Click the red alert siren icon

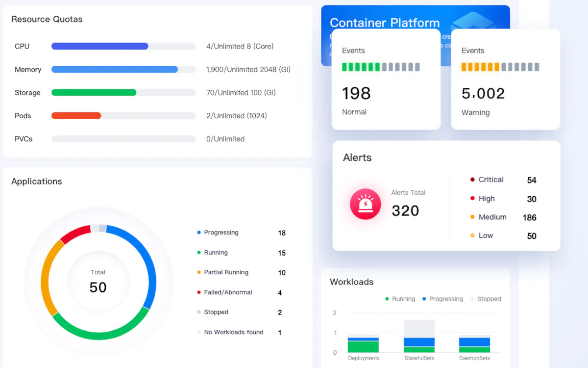[x=365, y=204]
